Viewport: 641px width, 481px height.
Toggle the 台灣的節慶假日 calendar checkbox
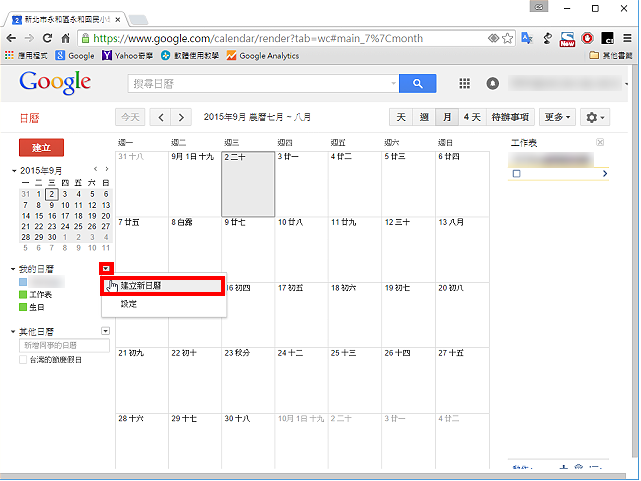click(x=23, y=360)
